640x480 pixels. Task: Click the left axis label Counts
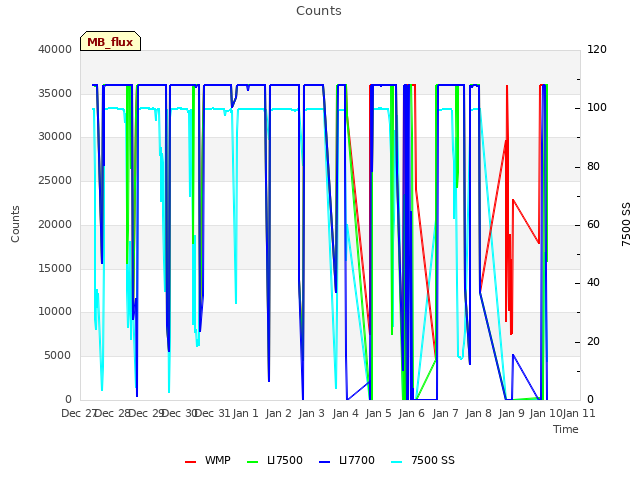pyautogui.click(x=15, y=224)
